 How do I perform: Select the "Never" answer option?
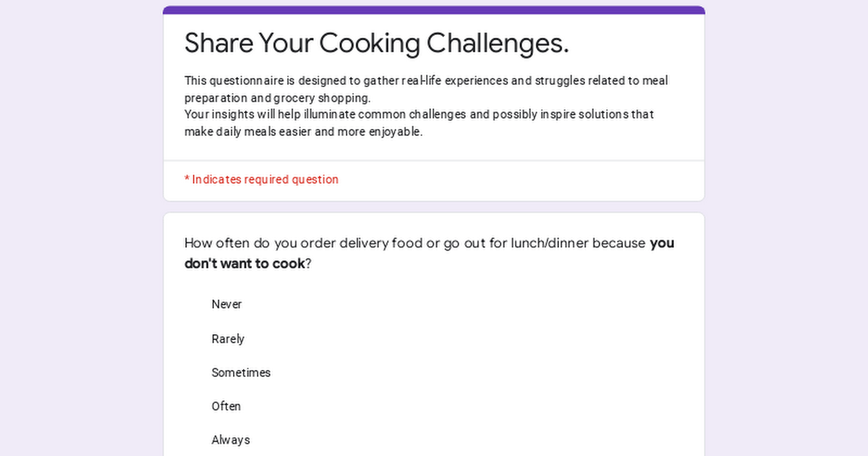pos(226,305)
